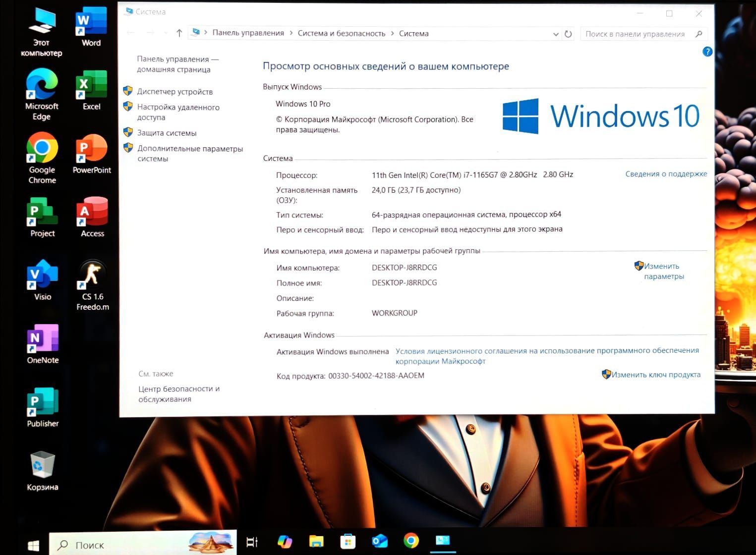Open Защита системы link

click(x=167, y=133)
